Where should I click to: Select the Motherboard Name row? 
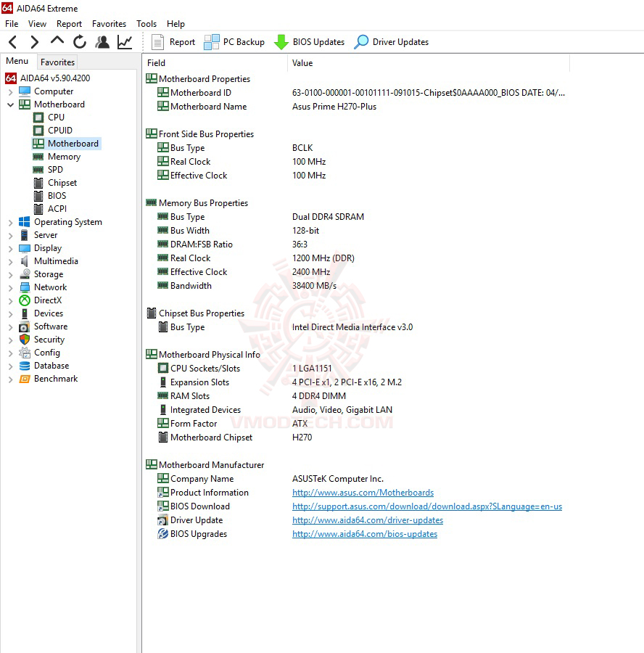358,107
